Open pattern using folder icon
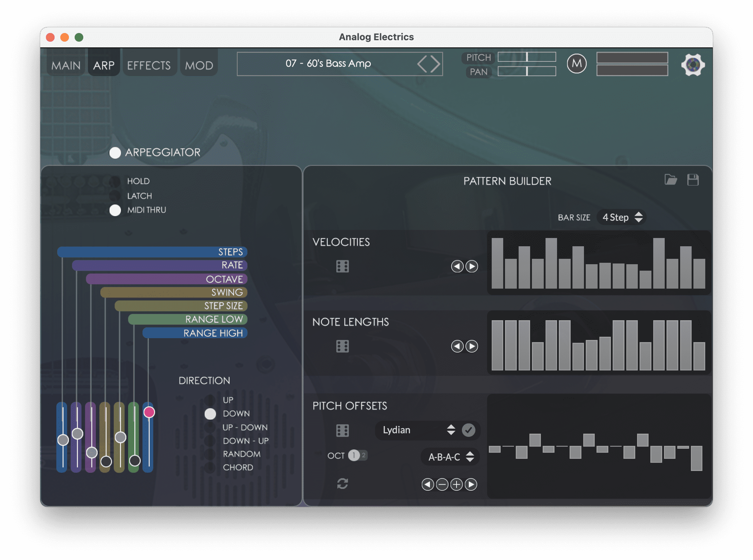The image size is (753, 560). click(x=670, y=179)
